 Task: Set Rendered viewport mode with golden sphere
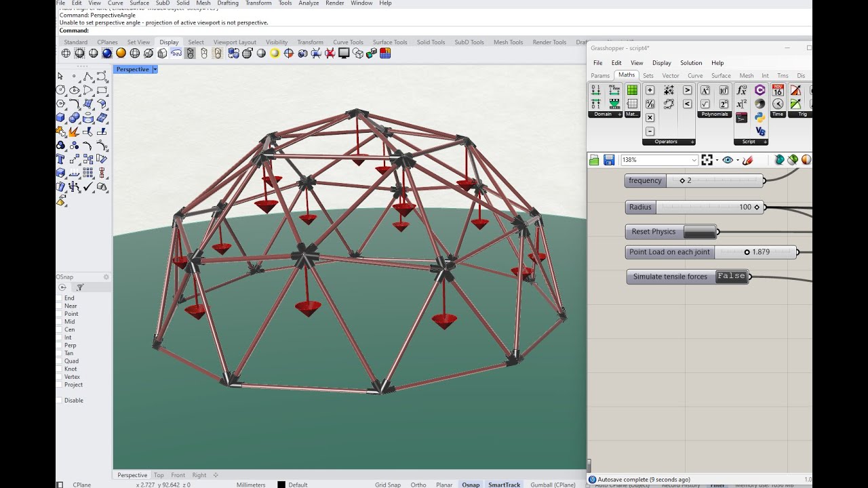coord(121,53)
